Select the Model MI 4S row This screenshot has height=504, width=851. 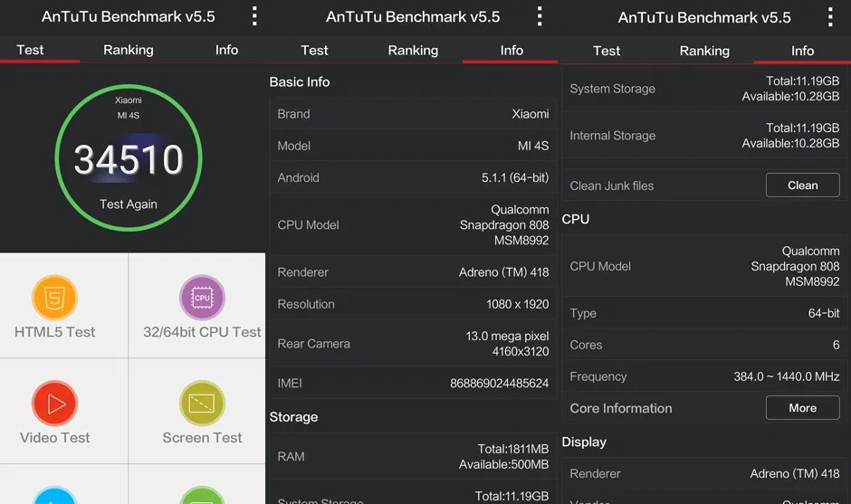pos(413,146)
